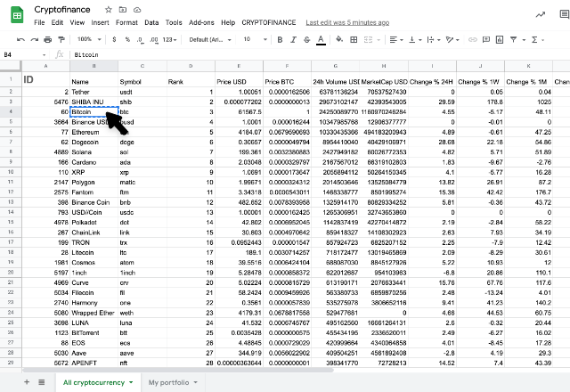This screenshot has width=570, height=392.
Task: Open the horizontal align dropdown
Action: coord(396,39)
